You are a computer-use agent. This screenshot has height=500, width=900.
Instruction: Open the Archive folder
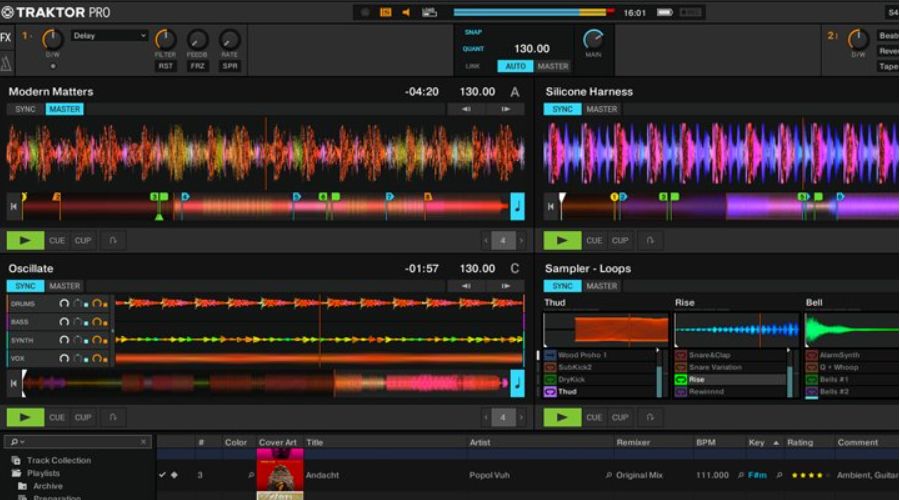[48, 486]
